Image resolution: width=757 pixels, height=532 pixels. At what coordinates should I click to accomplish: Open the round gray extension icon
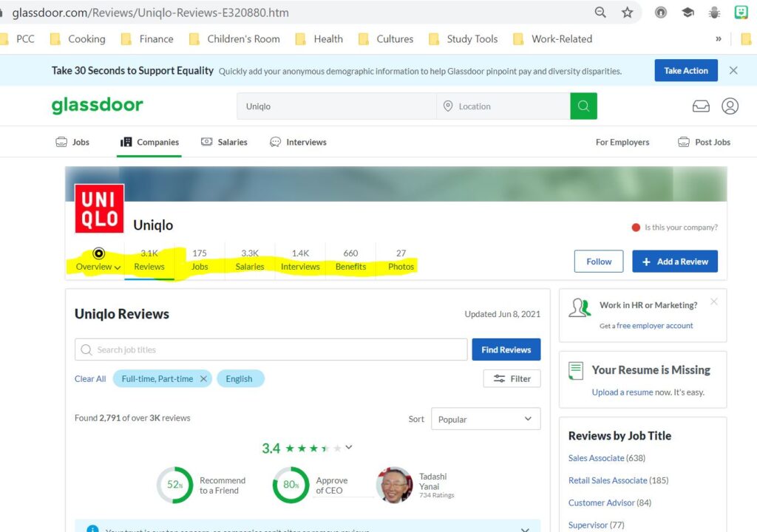coord(661,13)
